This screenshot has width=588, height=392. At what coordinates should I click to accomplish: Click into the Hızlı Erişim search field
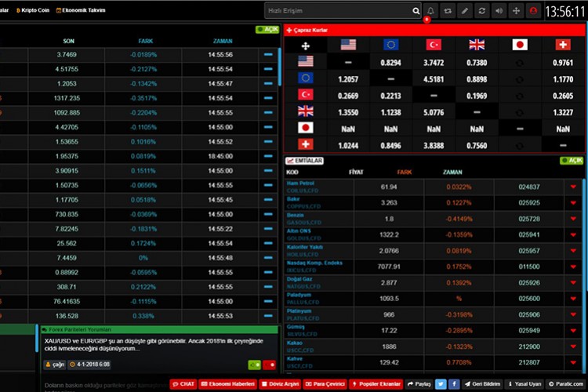point(337,12)
